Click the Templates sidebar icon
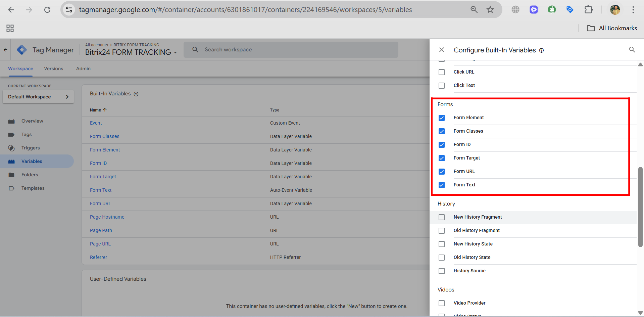Image resolution: width=644 pixels, height=317 pixels. point(11,188)
